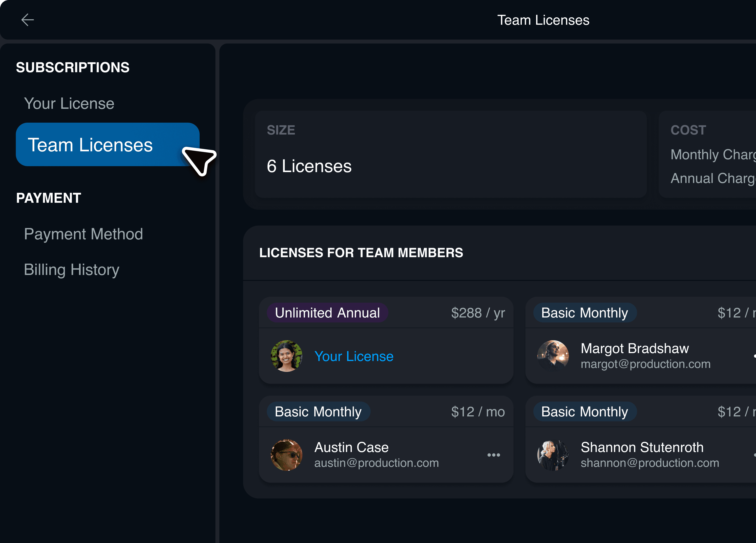This screenshot has width=756, height=543.
Task: Click Austin Case's avatar photo
Action: [x=286, y=455]
